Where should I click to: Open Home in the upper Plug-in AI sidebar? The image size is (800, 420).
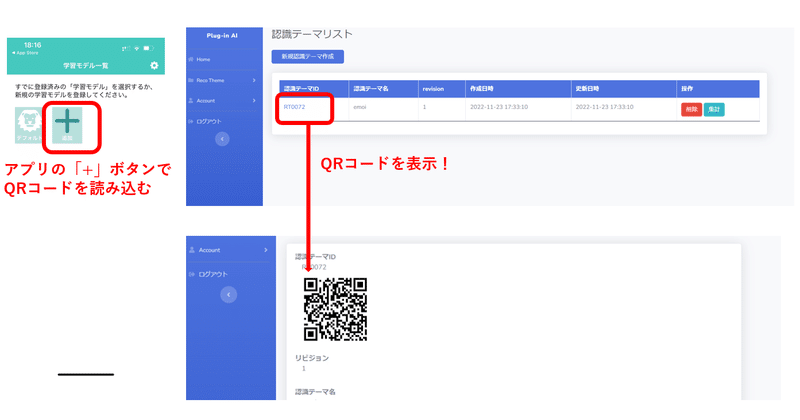click(203, 59)
